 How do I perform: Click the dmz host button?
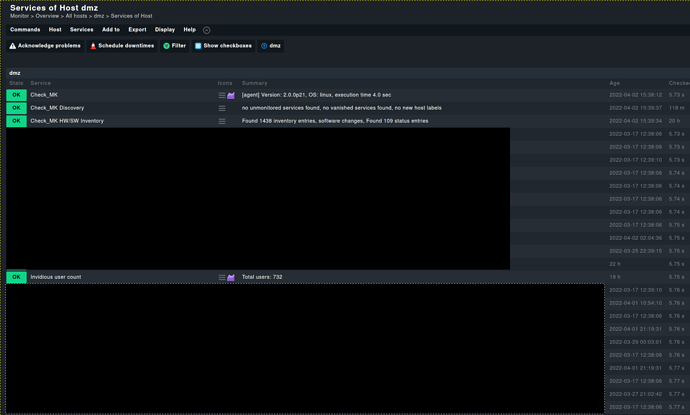[271, 46]
